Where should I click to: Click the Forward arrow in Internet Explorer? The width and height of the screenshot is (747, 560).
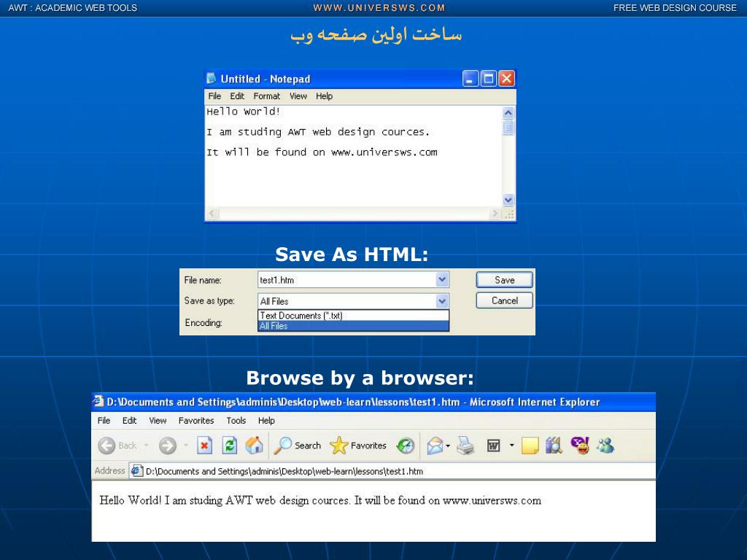coord(167,446)
